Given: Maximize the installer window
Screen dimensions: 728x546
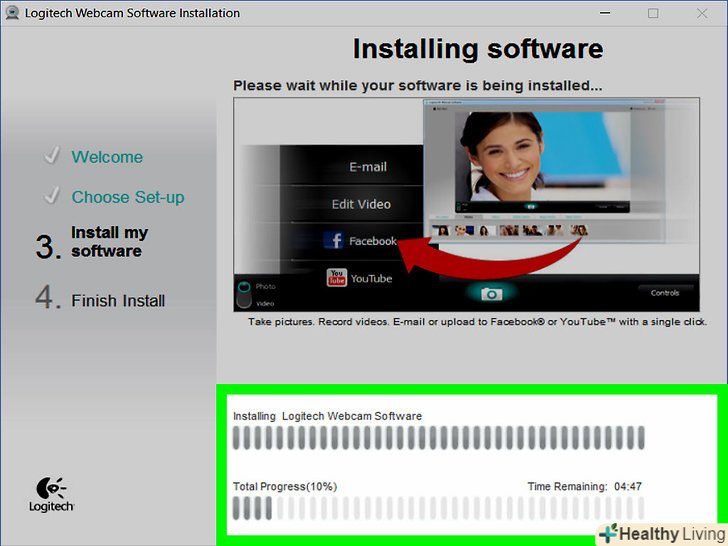Looking at the screenshot, I should pyautogui.click(x=653, y=13).
